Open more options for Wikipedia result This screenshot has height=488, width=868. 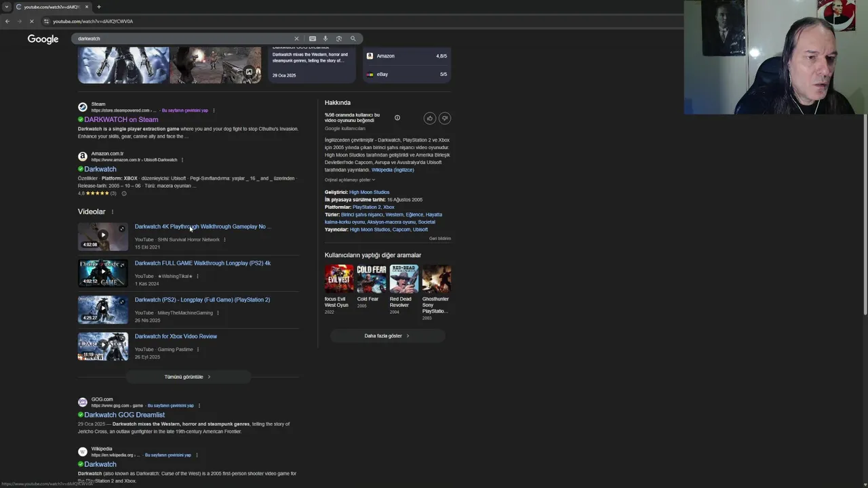(197, 455)
